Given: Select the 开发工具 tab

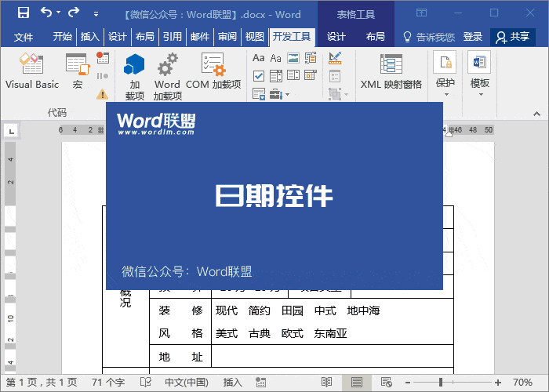Looking at the screenshot, I should (292, 37).
